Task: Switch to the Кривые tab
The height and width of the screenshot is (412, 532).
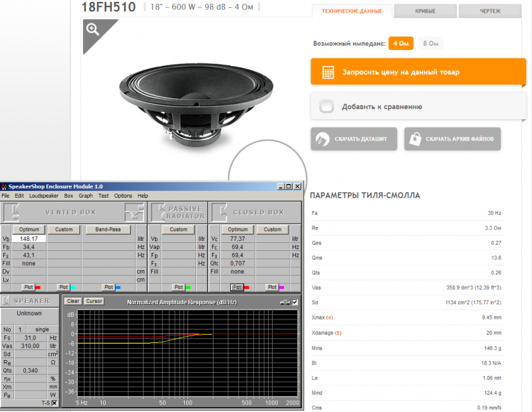Action: pos(420,11)
